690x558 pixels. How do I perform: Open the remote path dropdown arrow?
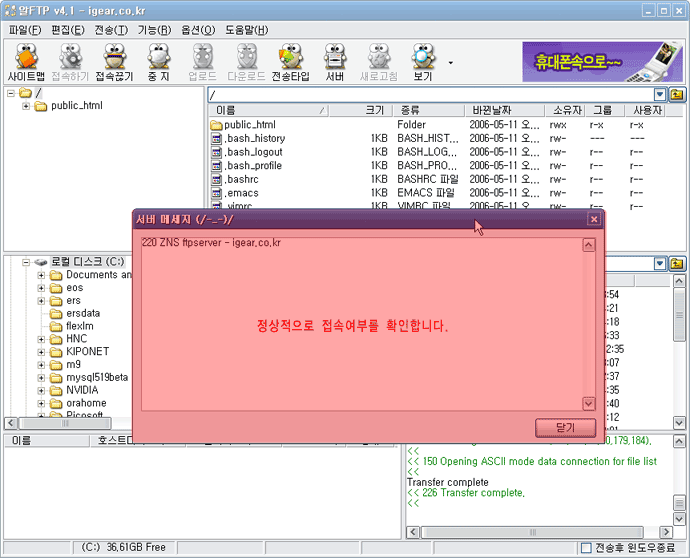point(660,94)
